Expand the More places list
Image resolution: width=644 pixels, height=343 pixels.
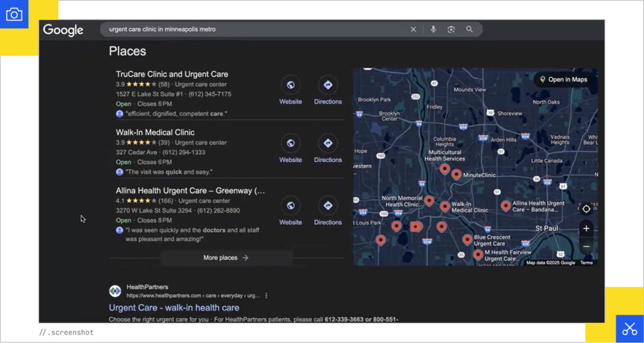(x=226, y=258)
